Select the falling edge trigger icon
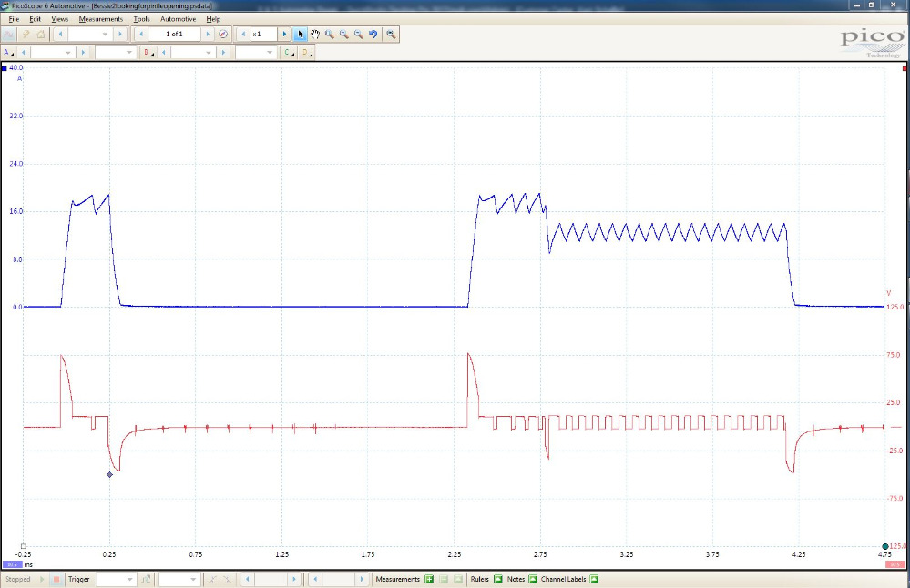 [228, 579]
